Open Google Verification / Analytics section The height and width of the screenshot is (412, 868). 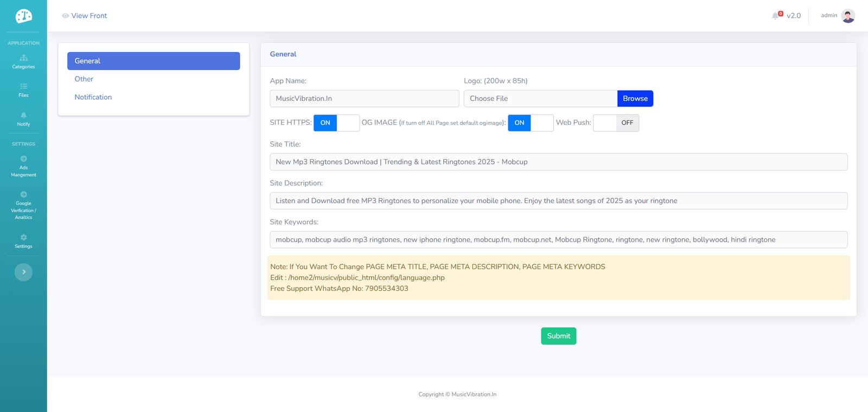[x=23, y=206]
